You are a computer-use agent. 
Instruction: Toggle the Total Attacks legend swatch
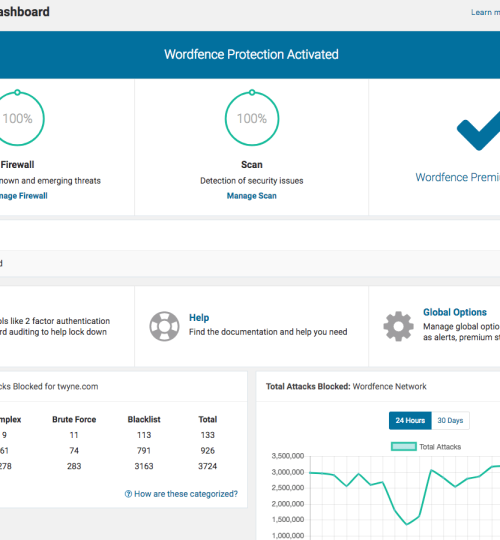(404, 447)
